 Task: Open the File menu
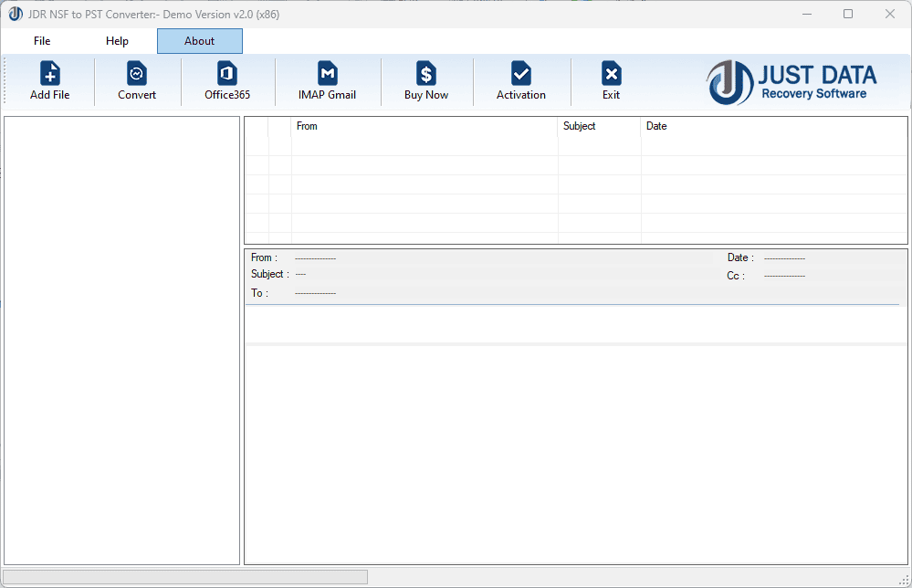(x=41, y=40)
